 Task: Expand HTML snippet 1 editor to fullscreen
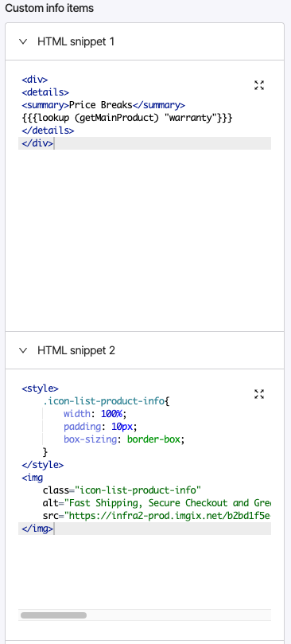259,85
